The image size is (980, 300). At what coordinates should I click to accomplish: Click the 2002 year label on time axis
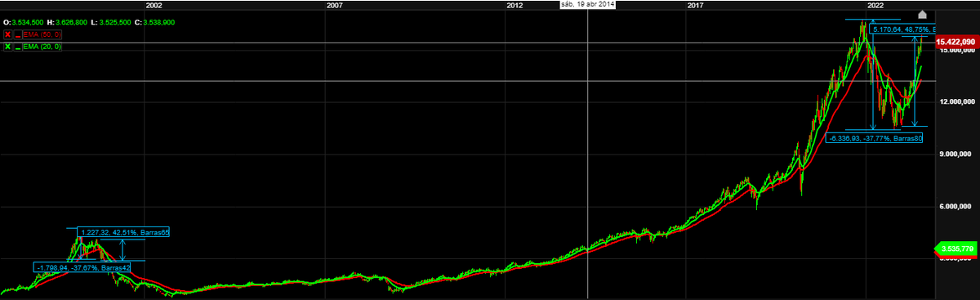[154, 5]
